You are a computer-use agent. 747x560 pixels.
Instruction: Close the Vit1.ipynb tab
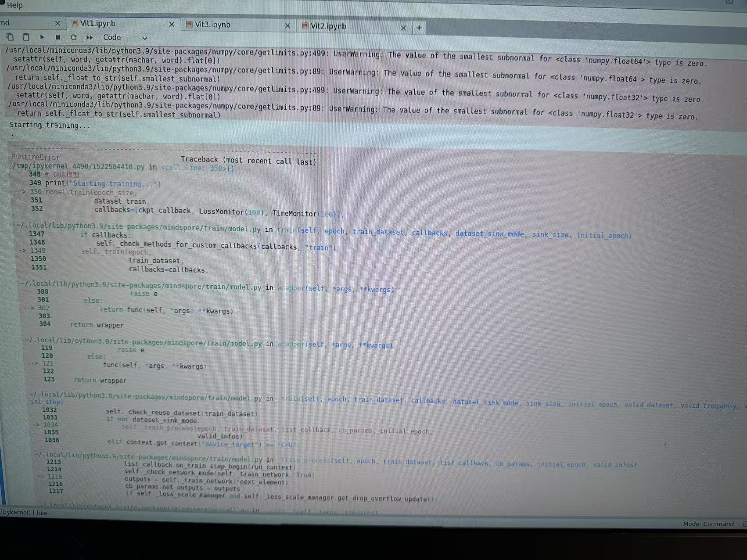coord(172,25)
